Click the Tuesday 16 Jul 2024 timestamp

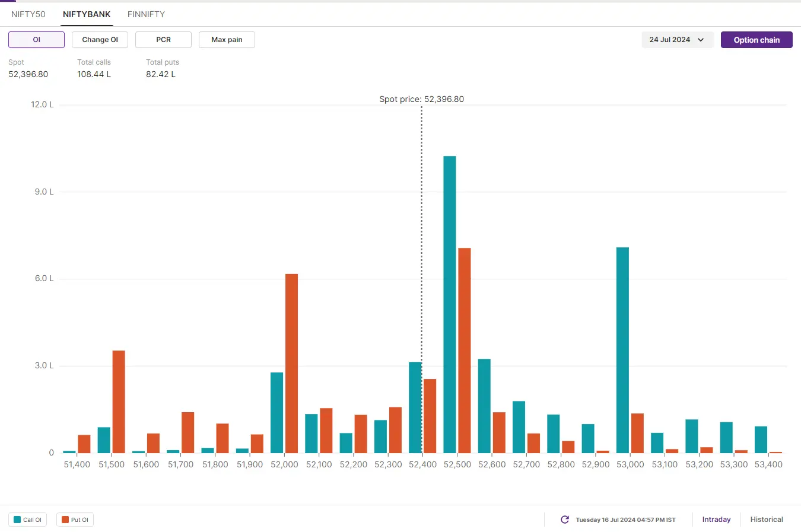(x=625, y=520)
